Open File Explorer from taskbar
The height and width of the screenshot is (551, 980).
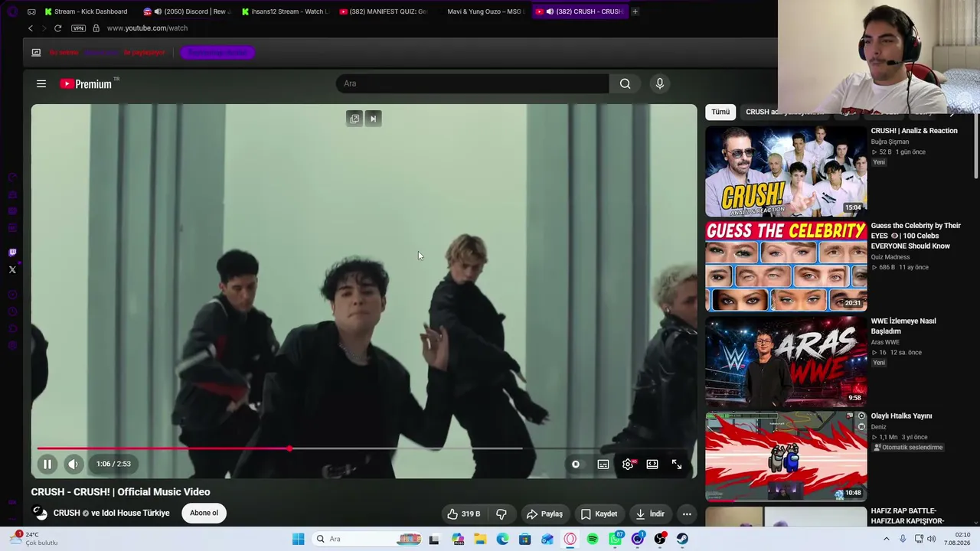click(x=480, y=539)
